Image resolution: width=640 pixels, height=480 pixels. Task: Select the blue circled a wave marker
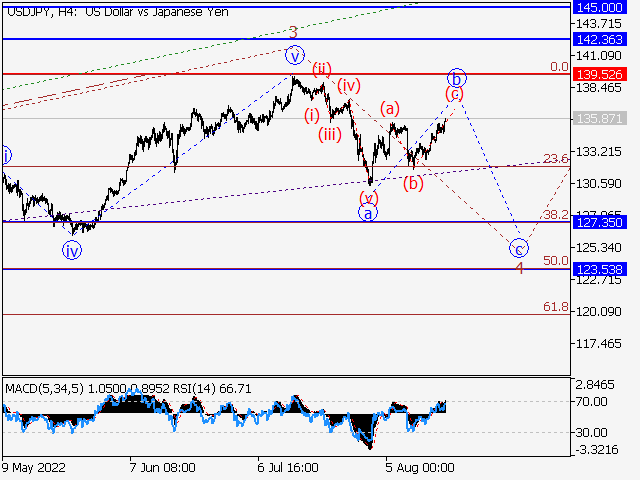[368, 213]
